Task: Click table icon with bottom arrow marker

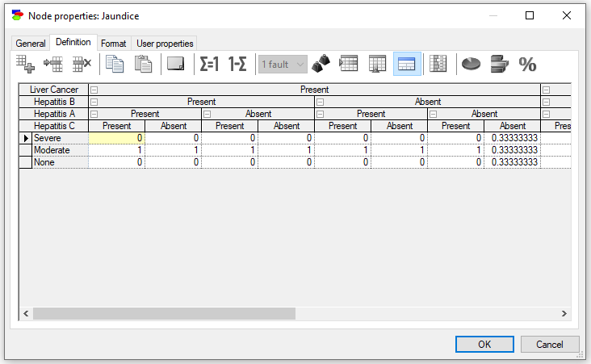Action: click(x=377, y=64)
